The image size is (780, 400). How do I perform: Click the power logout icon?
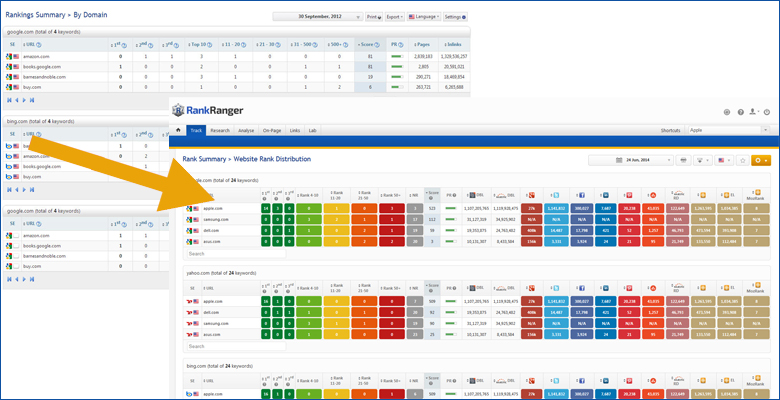765,112
